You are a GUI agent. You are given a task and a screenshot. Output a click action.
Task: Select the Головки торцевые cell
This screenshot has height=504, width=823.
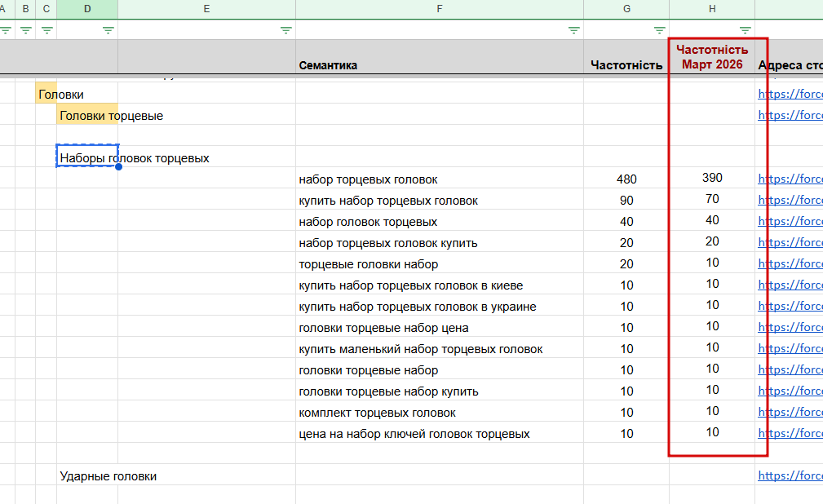87,116
